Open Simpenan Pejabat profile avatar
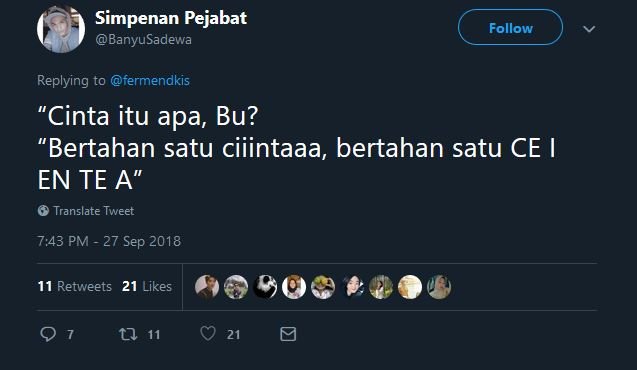This screenshot has width=637, height=370. click(x=61, y=29)
